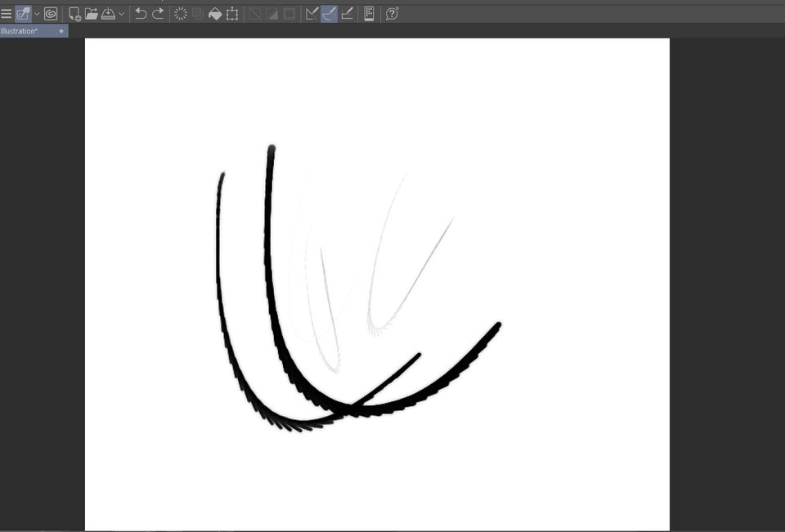Screen dimensions: 785x532
Task: Select the currently active Pen tool icon
Action: pos(22,13)
